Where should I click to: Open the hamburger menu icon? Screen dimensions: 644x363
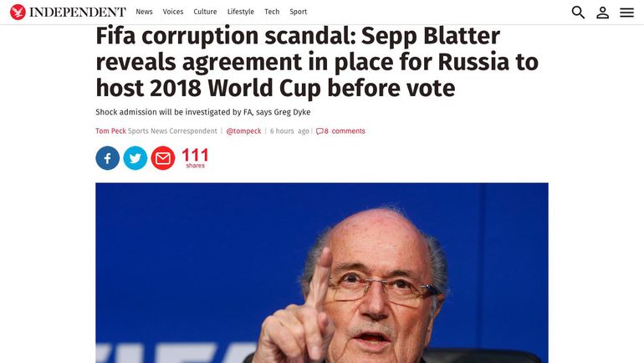pyautogui.click(x=626, y=13)
